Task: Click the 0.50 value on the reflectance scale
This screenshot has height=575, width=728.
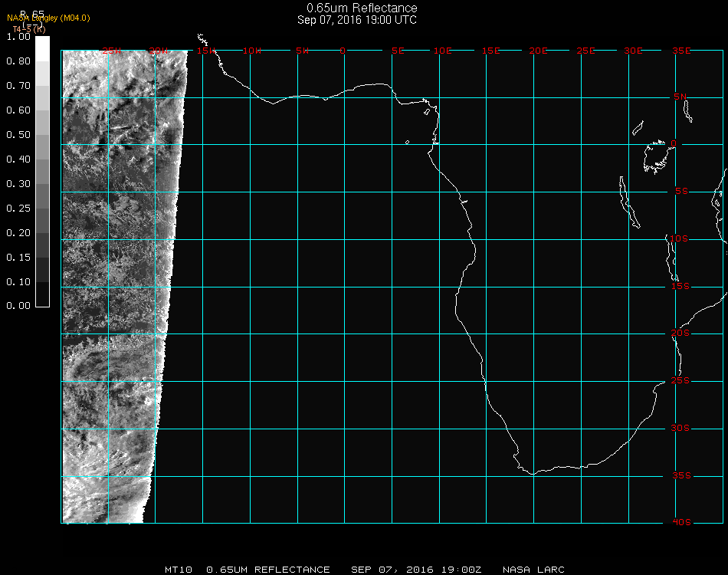Action: [x=18, y=135]
